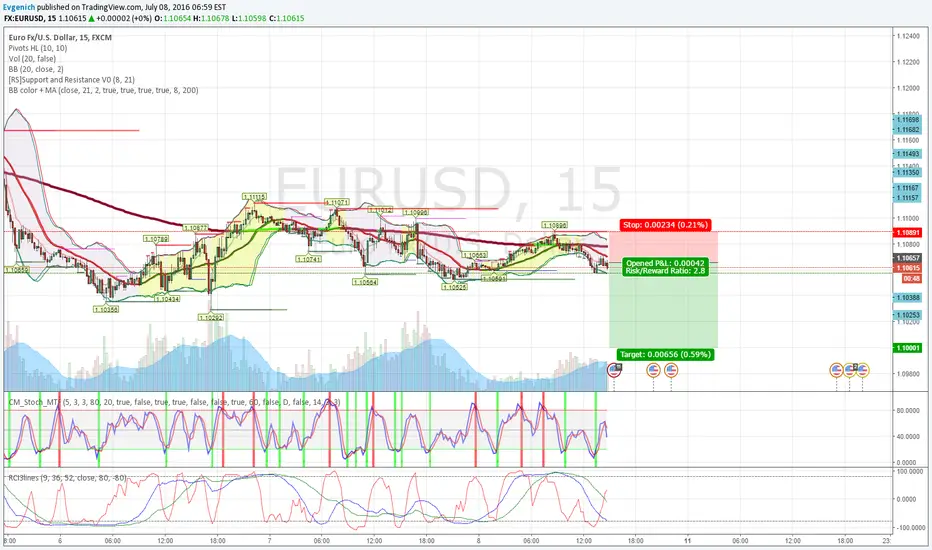
Task: Click the 1.12000 price axis tick
Action: point(908,88)
